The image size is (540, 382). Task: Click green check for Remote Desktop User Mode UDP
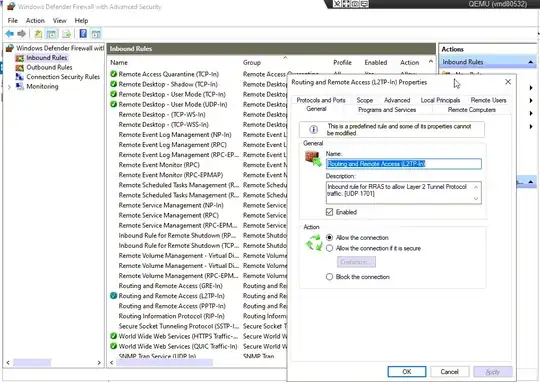pyautogui.click(x=113, y=104)
